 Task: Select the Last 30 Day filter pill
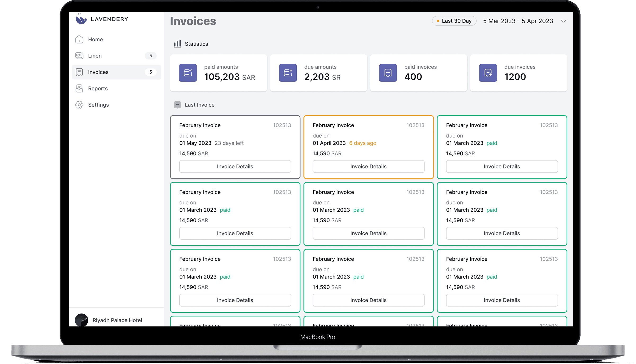(x=454, y=21)
